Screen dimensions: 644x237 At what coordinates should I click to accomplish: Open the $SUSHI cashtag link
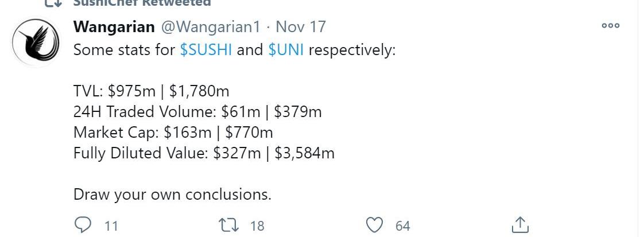205,50
